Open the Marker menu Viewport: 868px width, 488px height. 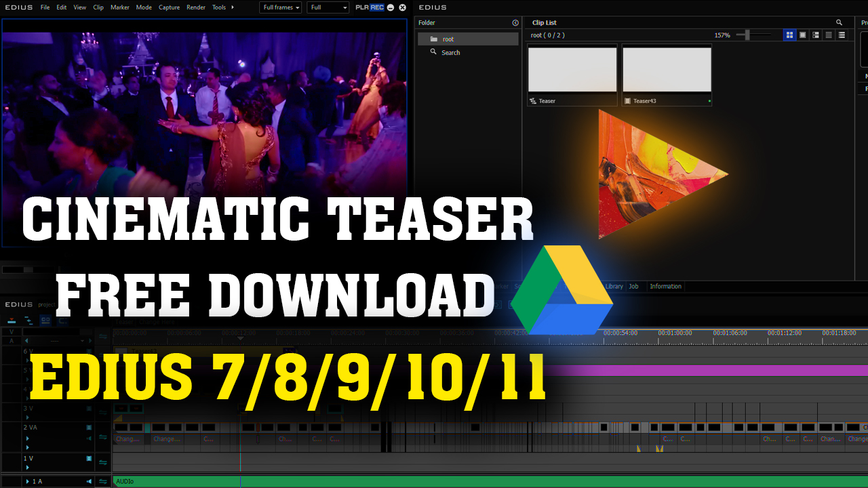click(x=120, y=7)
